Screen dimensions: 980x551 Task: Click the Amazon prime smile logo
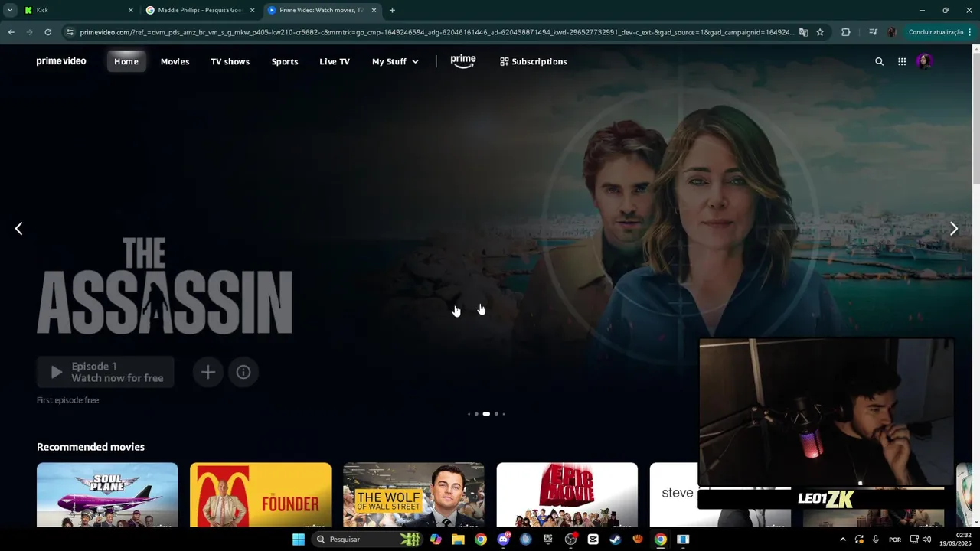(463, 61)
